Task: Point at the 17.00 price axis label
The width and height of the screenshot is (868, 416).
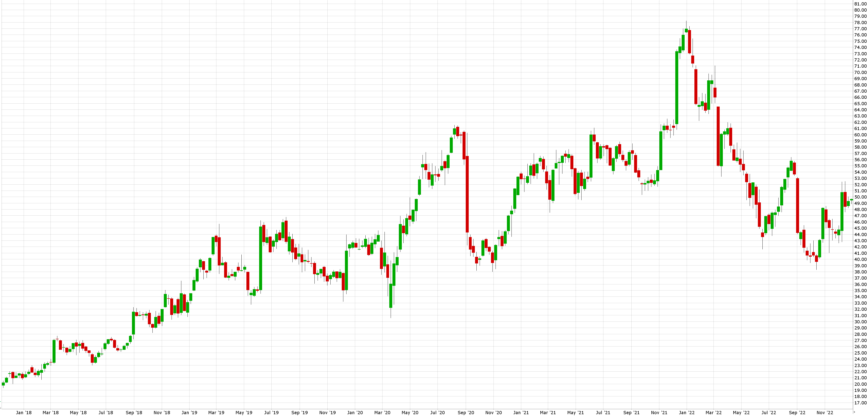Action: coord(860,403)
